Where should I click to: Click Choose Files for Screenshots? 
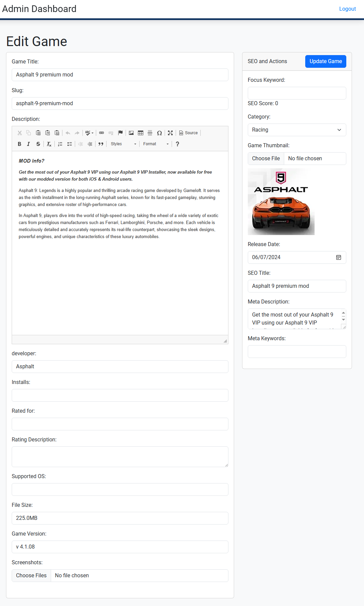pos(31,576)
